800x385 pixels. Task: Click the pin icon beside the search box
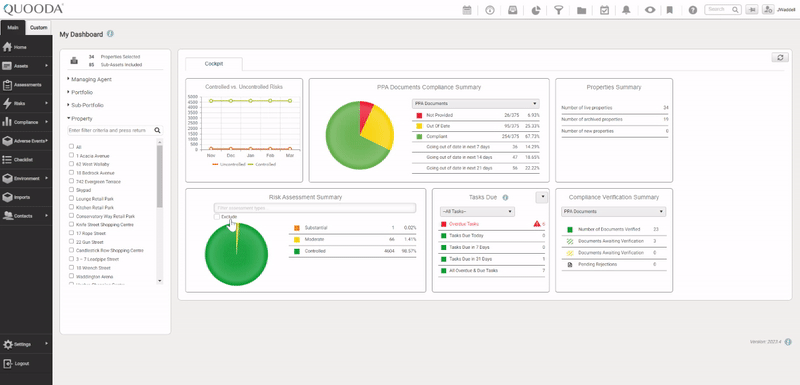pos(752,10)
